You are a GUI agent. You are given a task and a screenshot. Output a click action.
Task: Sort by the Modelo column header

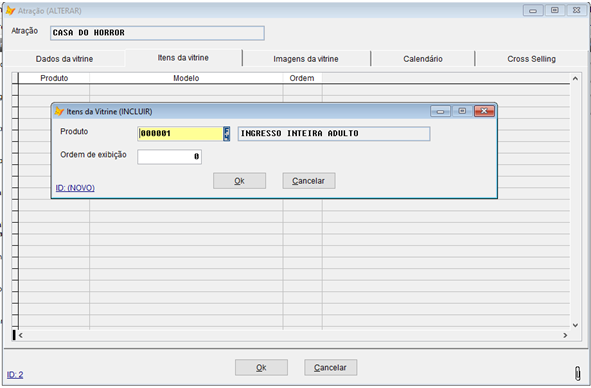point(186,78)
